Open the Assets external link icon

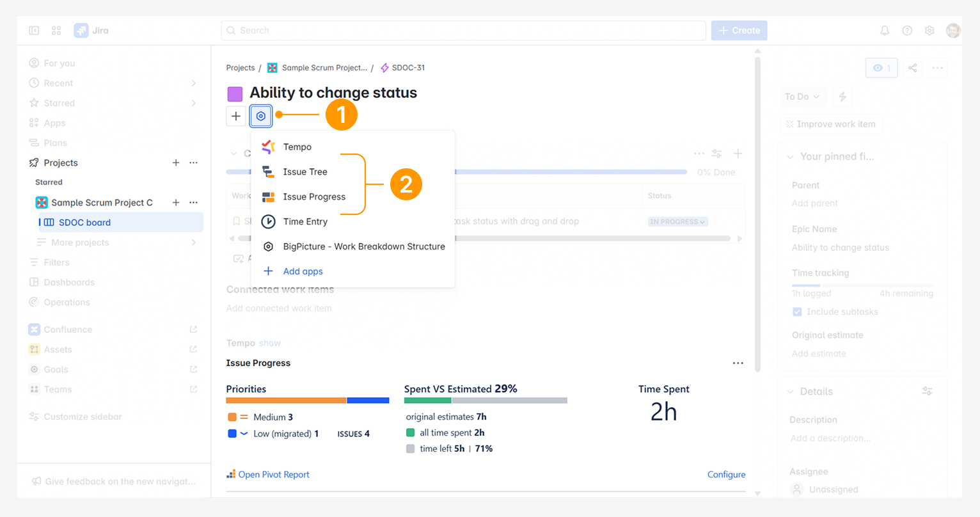(193, 349)
